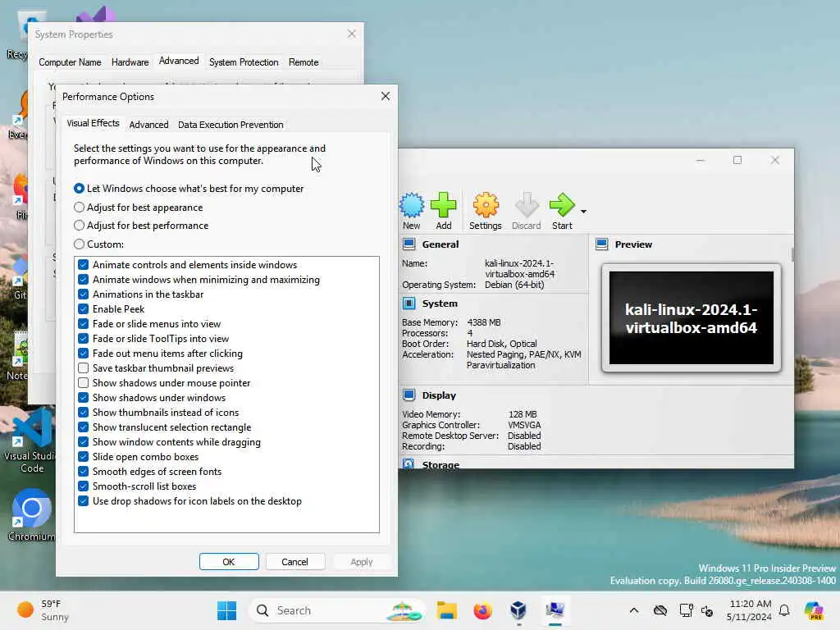Click the Display section icon in VirtualBox
The height and width of the screenshot is (630, 840).
pyautogui.click(x=409, y=395)
